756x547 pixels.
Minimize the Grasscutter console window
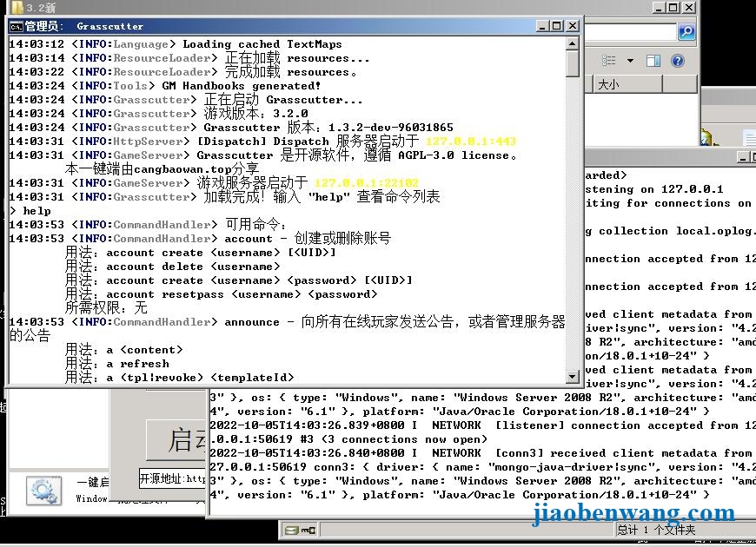pos(543,26)
